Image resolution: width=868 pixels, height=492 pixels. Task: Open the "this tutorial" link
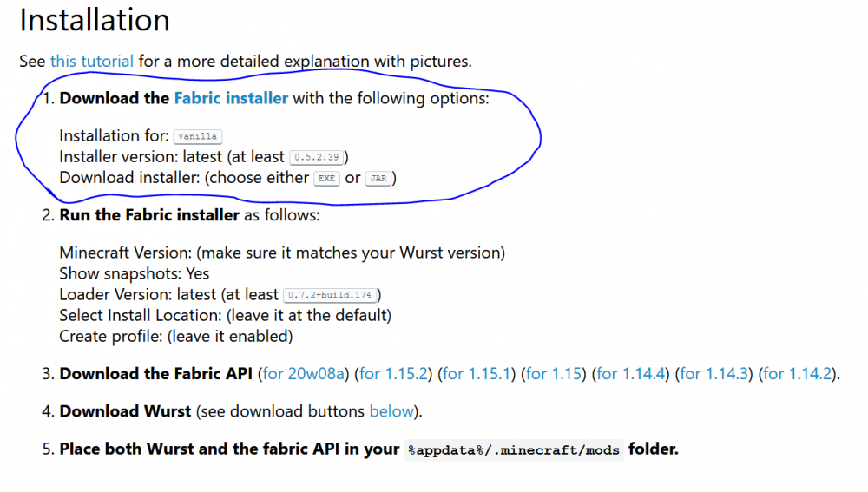(92, 62)
